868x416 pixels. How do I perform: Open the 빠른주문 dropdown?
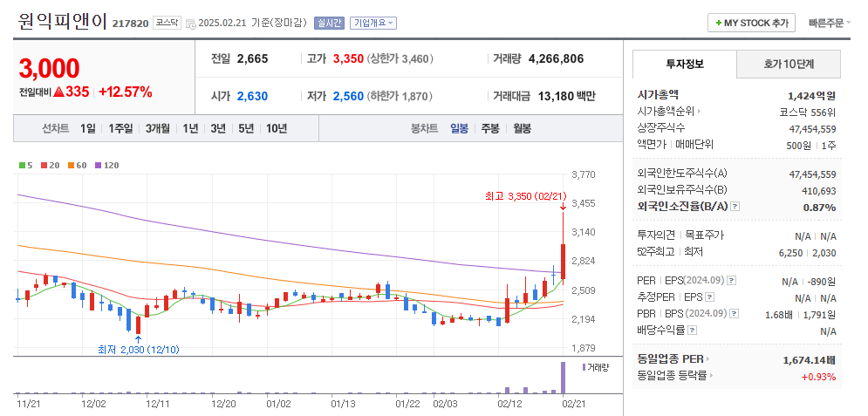click(829, 24)
